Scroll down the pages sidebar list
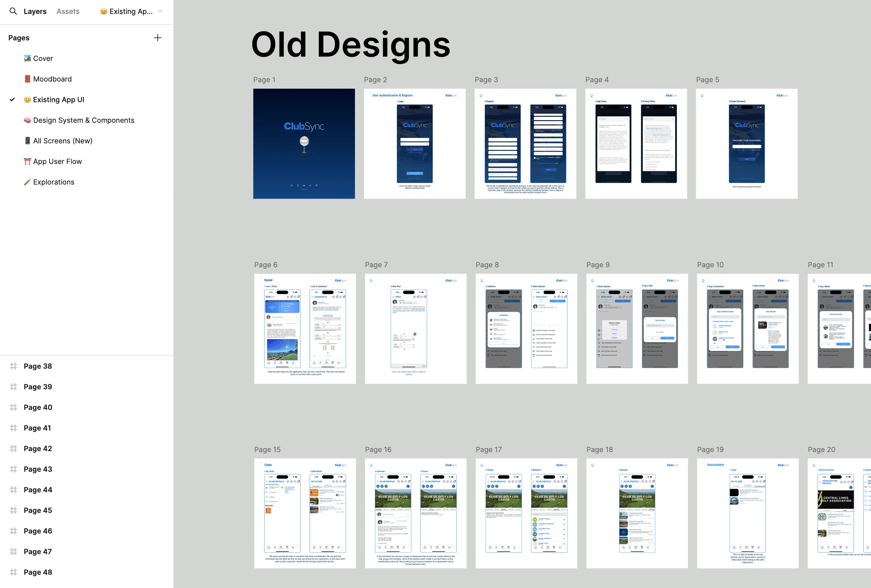 (87, 571)
